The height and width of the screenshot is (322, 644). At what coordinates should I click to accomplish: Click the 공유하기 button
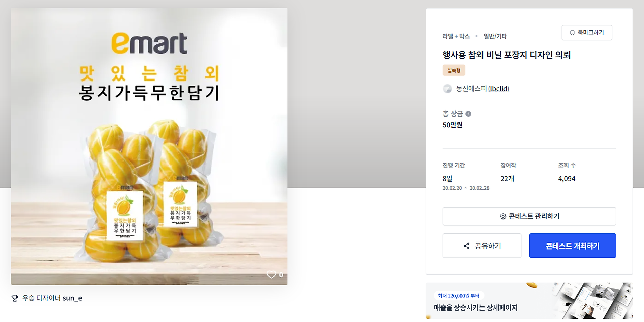[482, 246]
